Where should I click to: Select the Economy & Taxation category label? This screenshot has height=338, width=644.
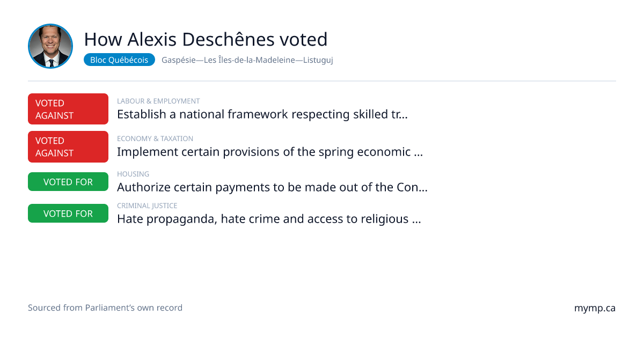click(155, 138)
